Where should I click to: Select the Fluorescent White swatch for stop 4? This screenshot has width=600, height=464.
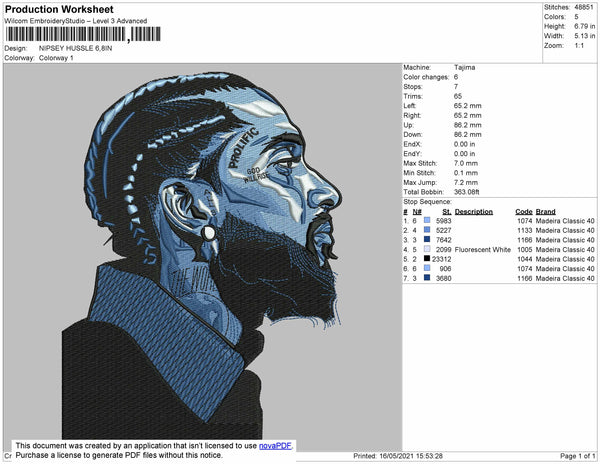427,249
